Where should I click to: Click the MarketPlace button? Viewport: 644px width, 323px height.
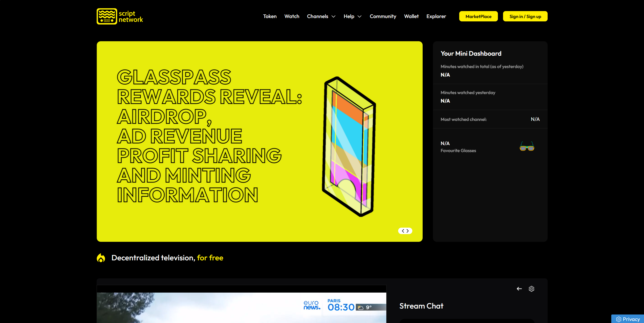[x=478, y=16]
